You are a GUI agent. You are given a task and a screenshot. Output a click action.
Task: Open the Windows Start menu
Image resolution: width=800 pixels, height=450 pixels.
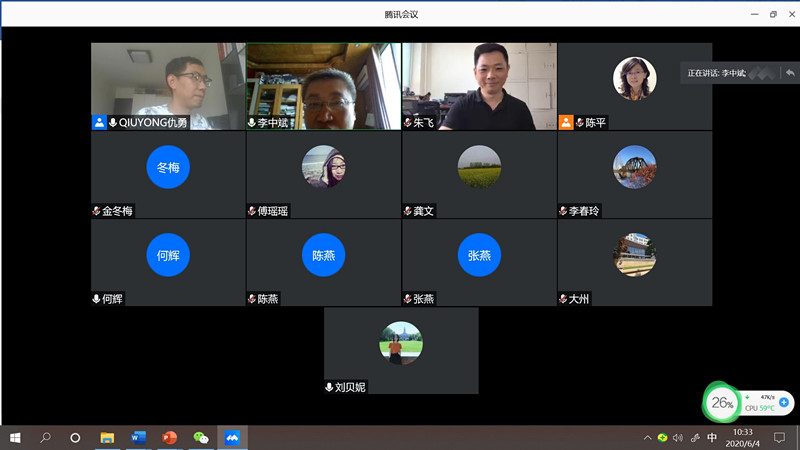[x=15, y=438]
